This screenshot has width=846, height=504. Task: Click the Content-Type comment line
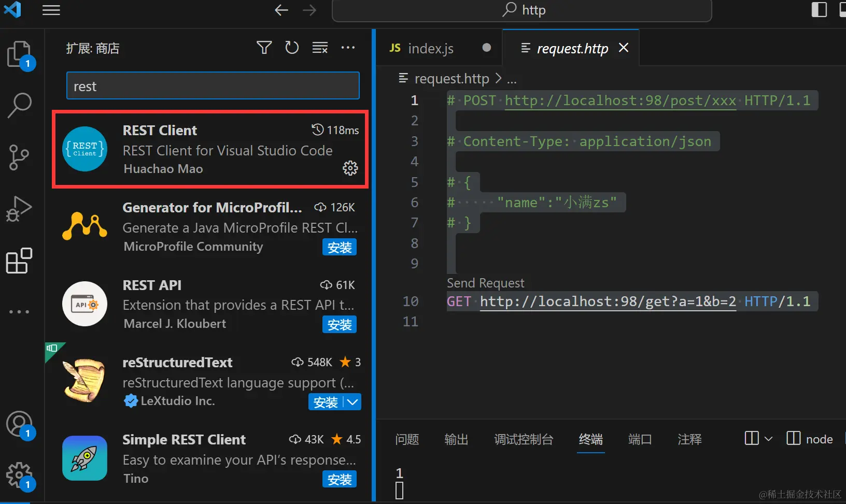(x=579, y=141)
